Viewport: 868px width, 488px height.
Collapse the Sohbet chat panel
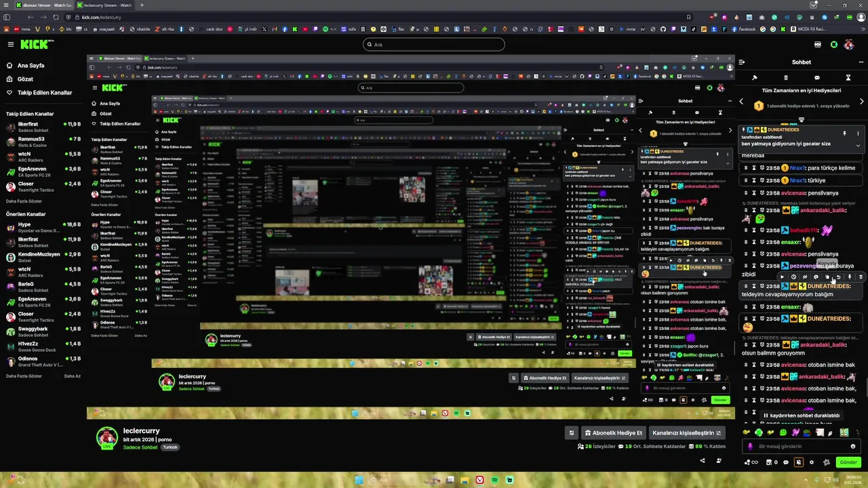(x=742, y=62)
